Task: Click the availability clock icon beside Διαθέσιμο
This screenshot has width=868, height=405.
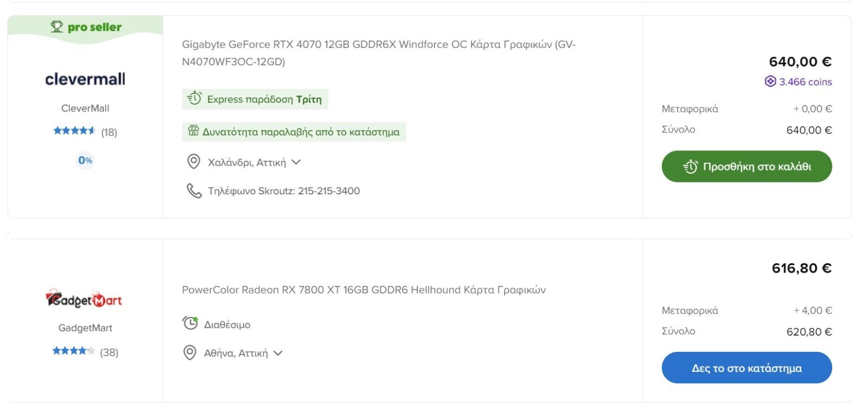Action: [190, 324]
